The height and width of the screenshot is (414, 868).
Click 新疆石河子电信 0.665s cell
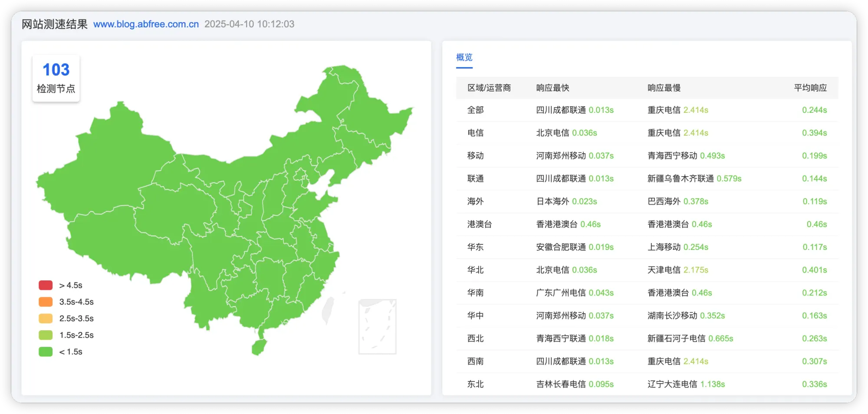point(690,338)
